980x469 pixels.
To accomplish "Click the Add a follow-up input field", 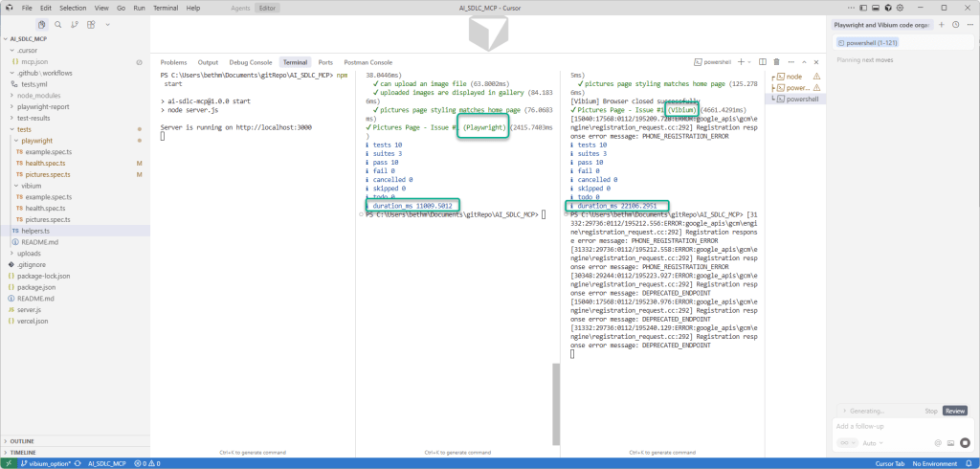I will click(890, 426).
